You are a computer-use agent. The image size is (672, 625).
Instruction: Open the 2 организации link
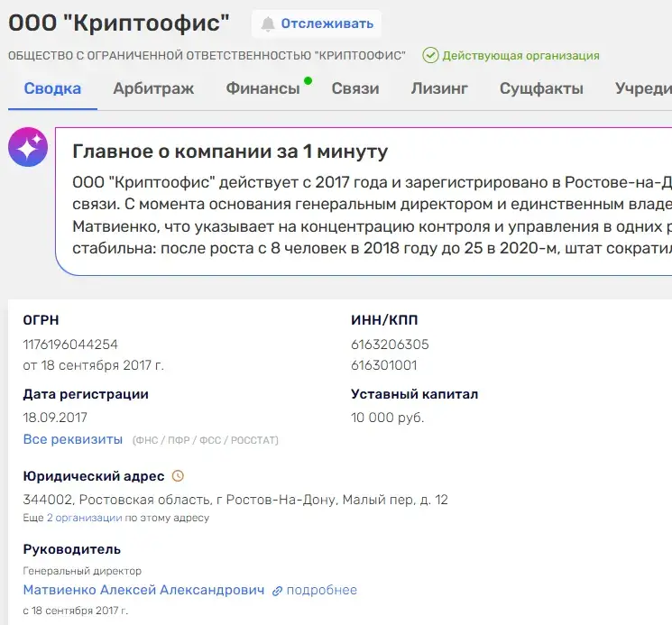coord(85,518)
